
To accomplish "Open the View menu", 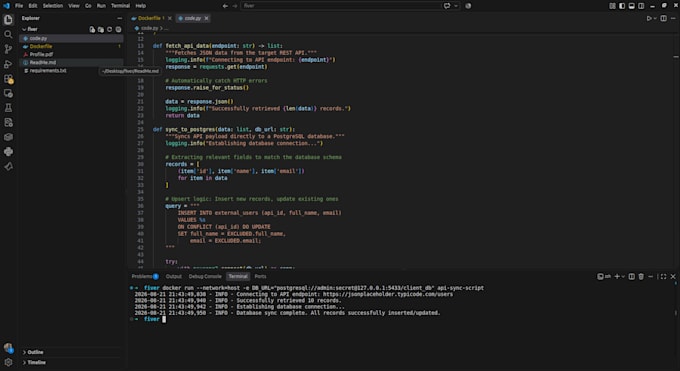I will click(x=74, y=6).
